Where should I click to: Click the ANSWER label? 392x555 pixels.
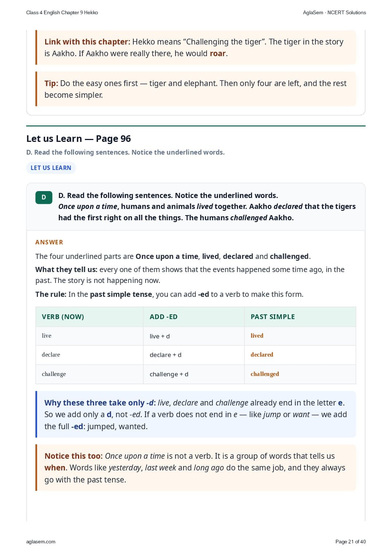point(49,242)
